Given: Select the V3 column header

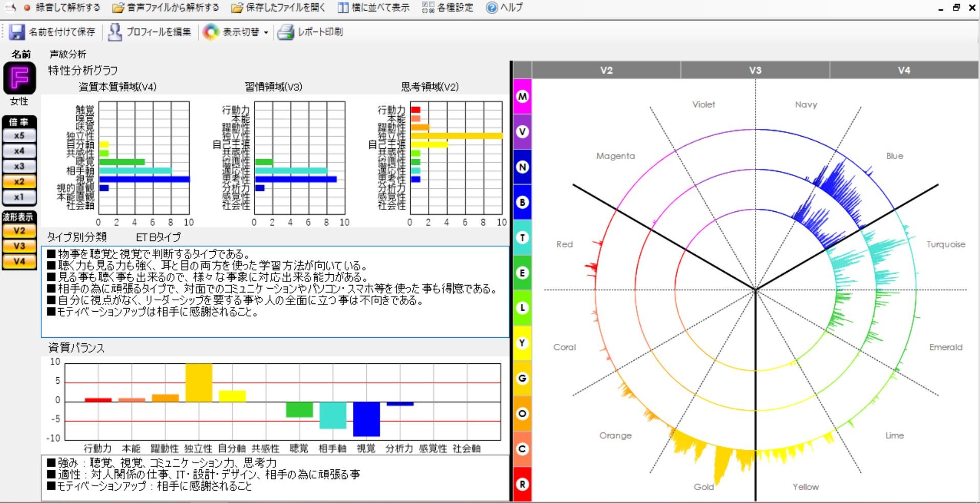Looking at the screenshot, I should tap(755, 70).
